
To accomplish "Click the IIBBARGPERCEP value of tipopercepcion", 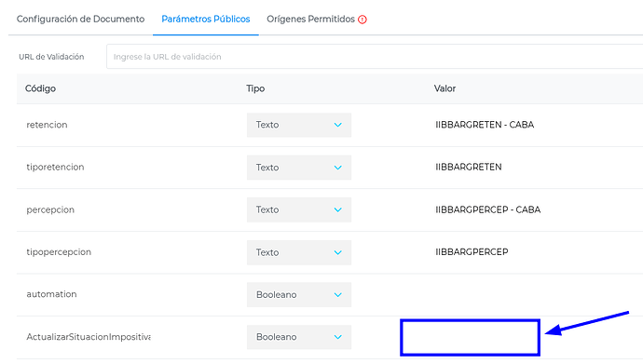I will tap(472, 251).
